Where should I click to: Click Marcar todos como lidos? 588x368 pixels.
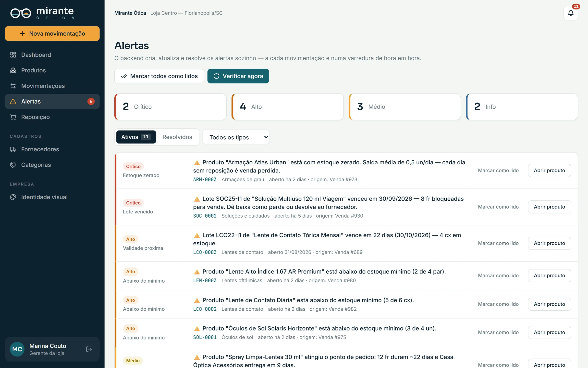tap(159, 76)
